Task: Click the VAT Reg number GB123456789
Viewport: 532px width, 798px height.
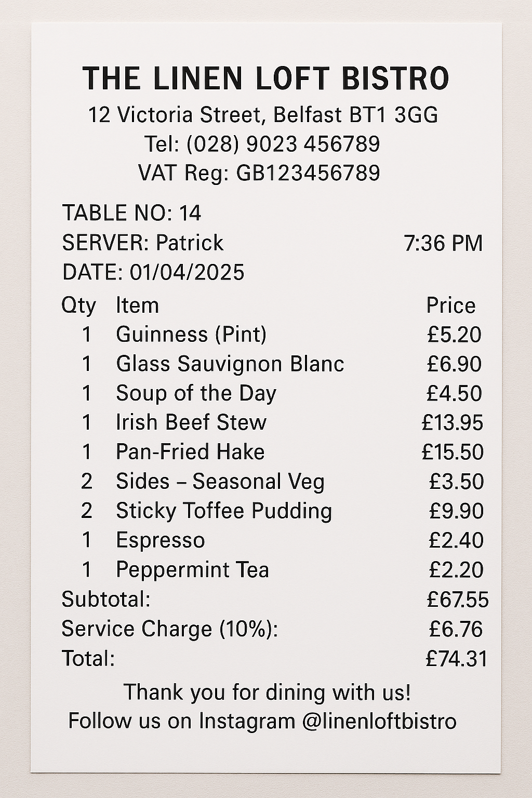Action: point(308,173)
